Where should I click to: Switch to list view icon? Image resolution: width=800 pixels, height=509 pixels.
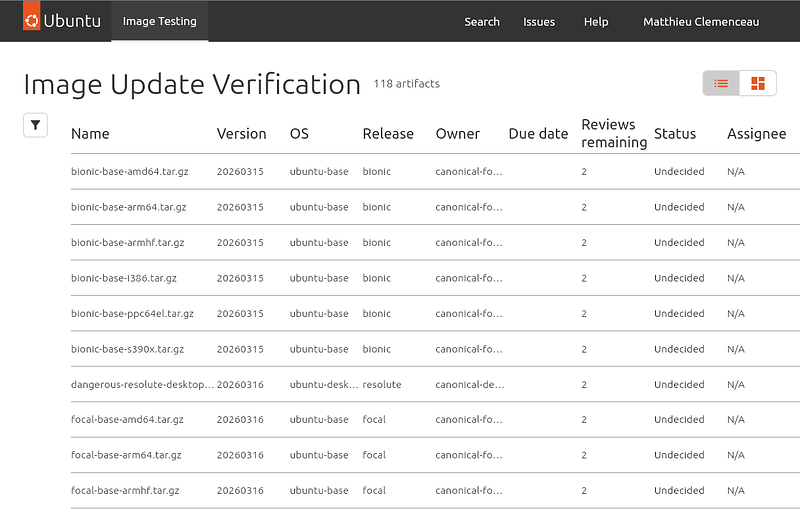click(x=721, y=83)
